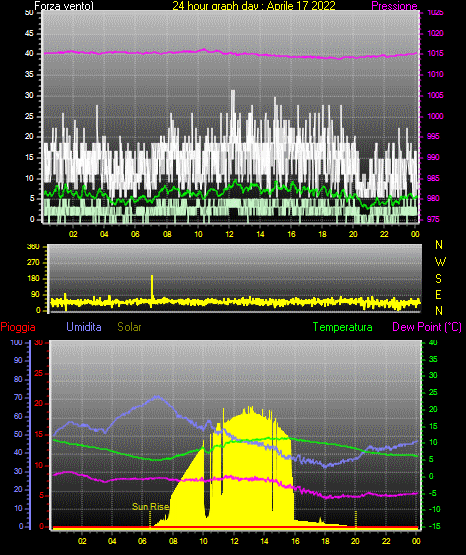Click the wind direction spike at 180 degrees
Viewport: 466px width, 555px height.
(x=152, y=287)
